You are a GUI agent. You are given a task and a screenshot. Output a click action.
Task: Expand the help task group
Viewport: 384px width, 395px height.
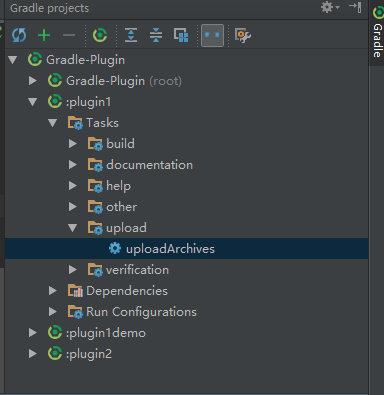pos(73,186)
